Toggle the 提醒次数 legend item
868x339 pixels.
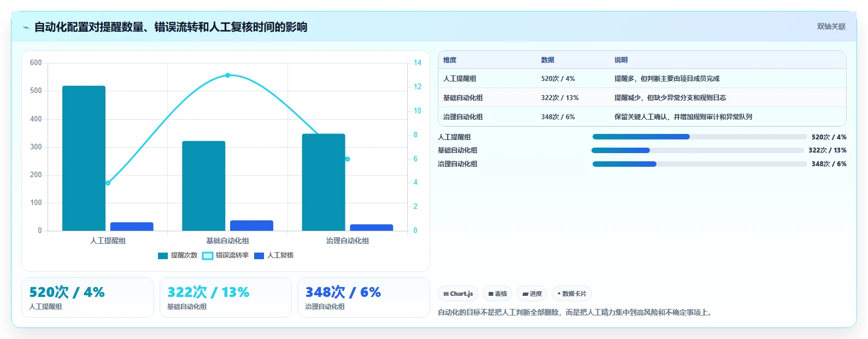(x=178, y=255)
